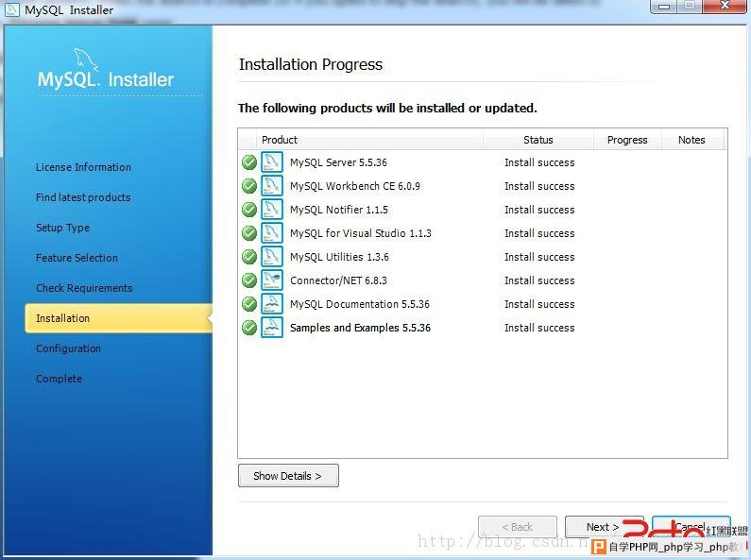Viewport: 751px width, 560px height.
Task: Go to the Complete step in sidebar
Action: pos(59,379)
